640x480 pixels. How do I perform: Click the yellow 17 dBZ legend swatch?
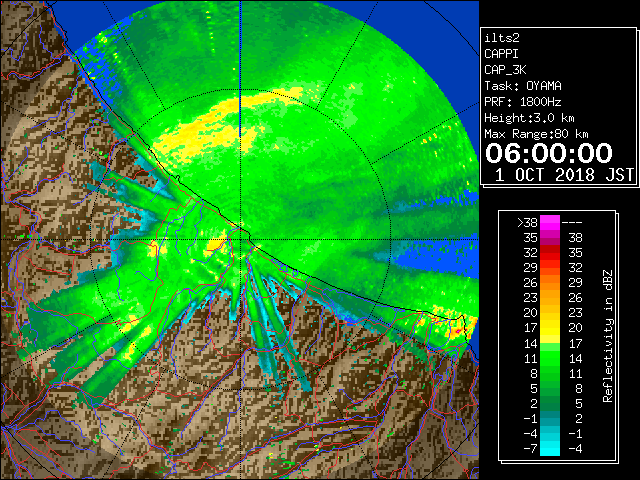tap(550, 328)
